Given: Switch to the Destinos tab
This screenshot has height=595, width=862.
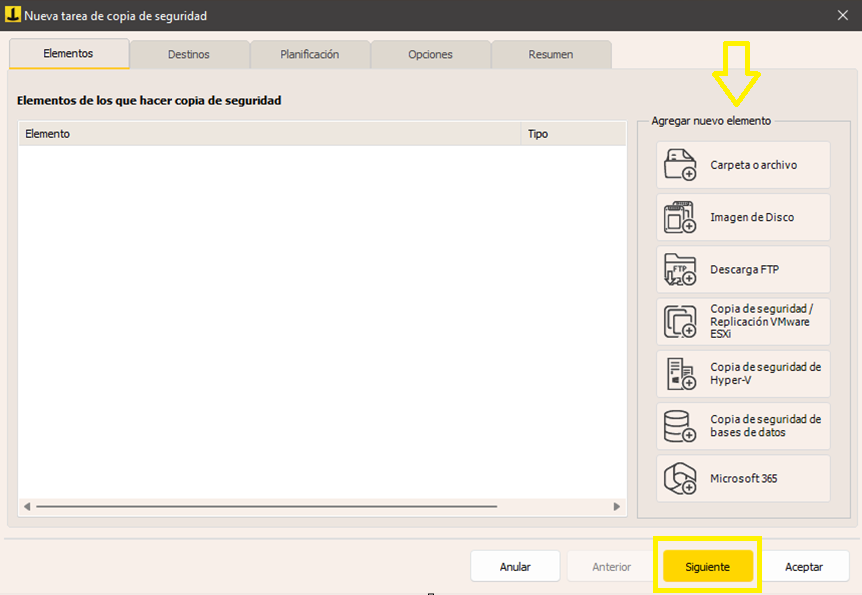Looking at the screenshot, I should click(189, 55).
